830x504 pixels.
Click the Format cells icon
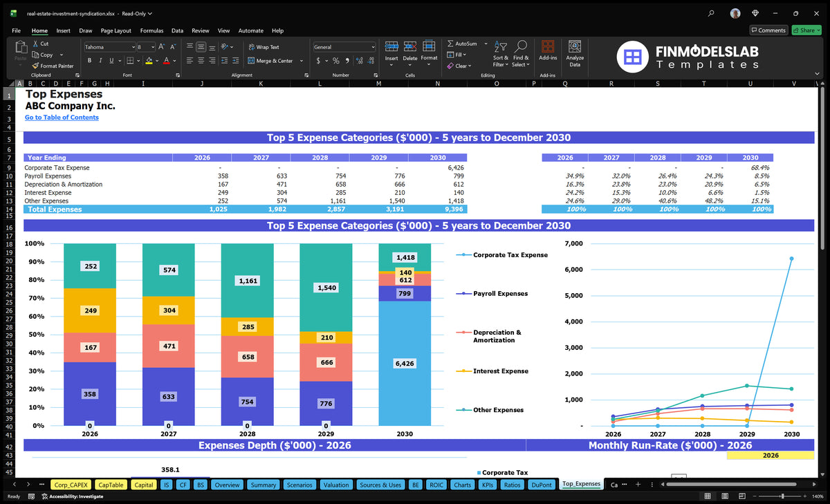point(429,46)
